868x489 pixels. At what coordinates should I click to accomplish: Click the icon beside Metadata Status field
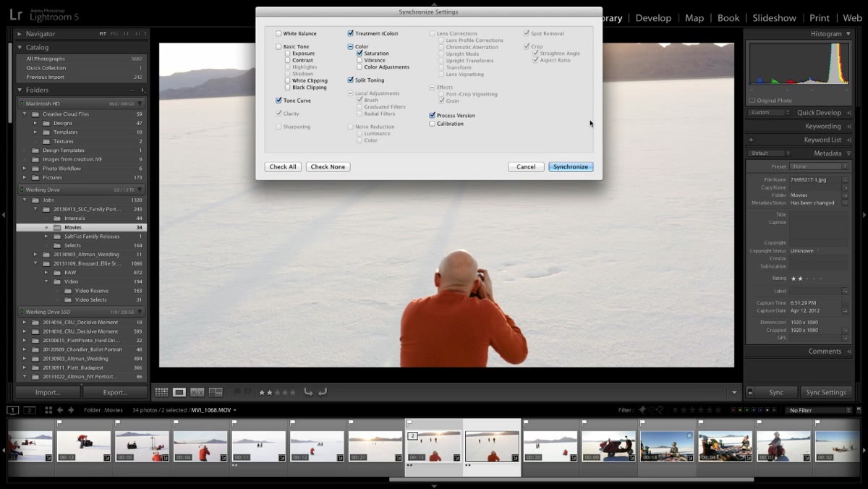click(845, 203)
